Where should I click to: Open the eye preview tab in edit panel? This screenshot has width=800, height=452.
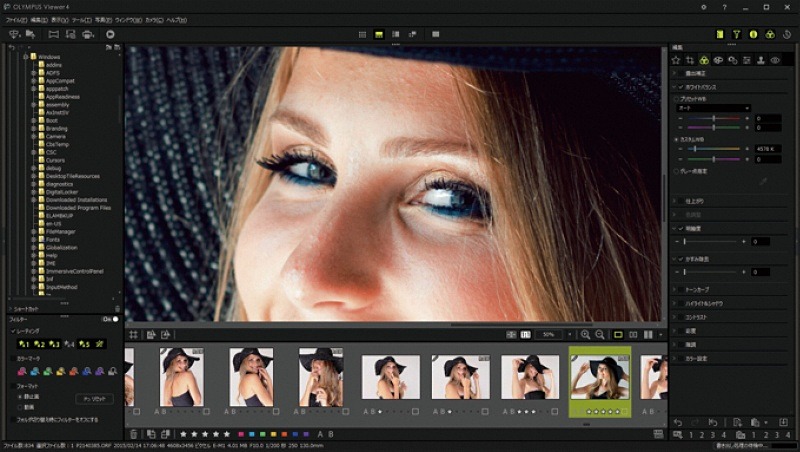[x=775, y=60]
